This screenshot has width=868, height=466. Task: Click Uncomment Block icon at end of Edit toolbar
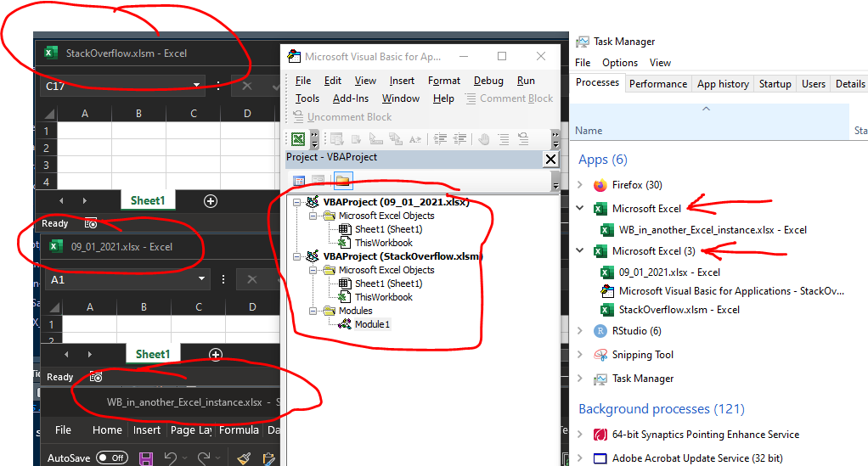point(523,139)
